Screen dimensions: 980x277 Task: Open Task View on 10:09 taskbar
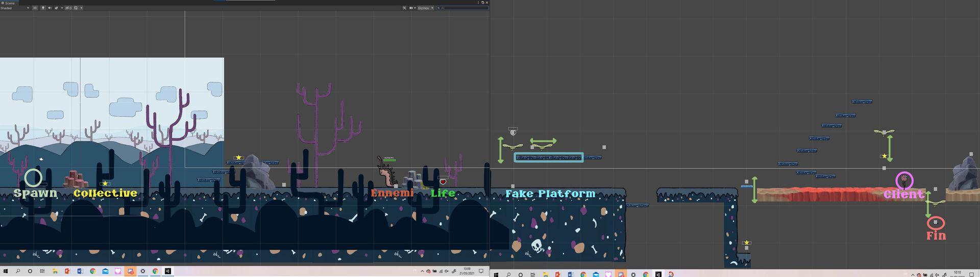pyautogui.click(x=42, y=271)
